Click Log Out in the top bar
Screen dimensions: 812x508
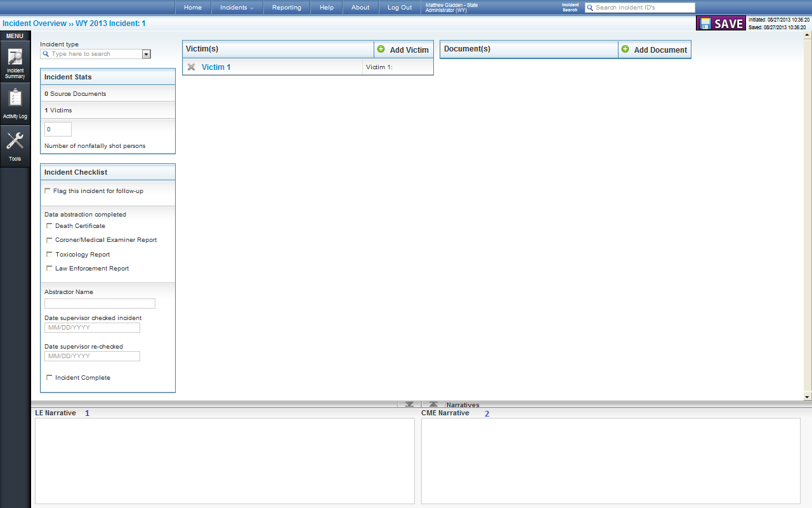(x=400, y=8)
